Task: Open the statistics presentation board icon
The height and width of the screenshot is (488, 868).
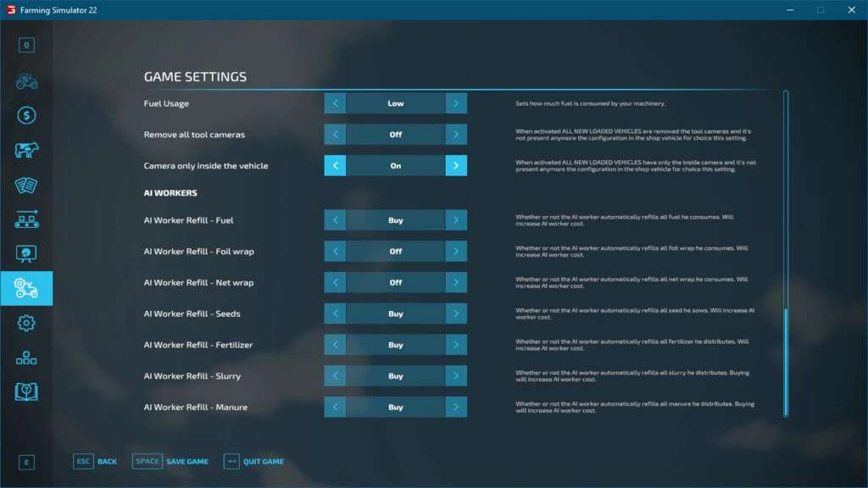Action: pos(26,253)
